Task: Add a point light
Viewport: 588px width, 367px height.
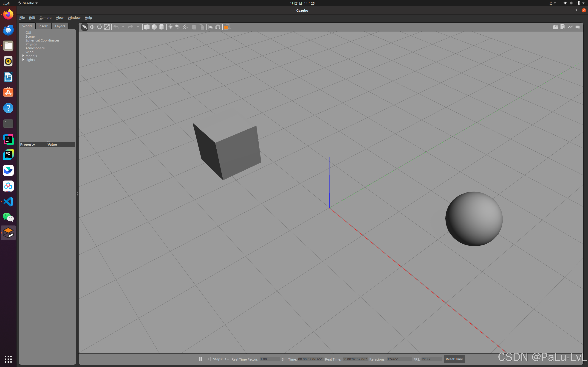Action: [x=171, y=27]
